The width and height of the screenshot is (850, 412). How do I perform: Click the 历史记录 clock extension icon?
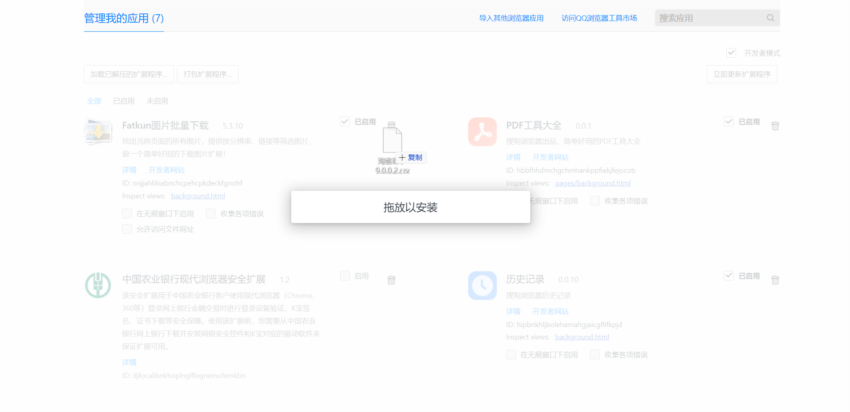(x=482, y=286)
